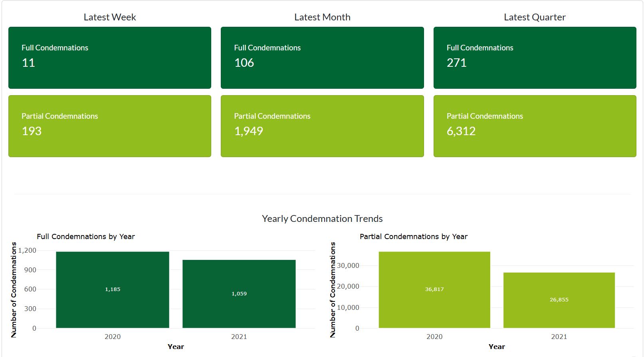Viewport: 644px width, 357px height.
Task: Select the 2020 bar labeled 1,185
Action: pos(113,289)
